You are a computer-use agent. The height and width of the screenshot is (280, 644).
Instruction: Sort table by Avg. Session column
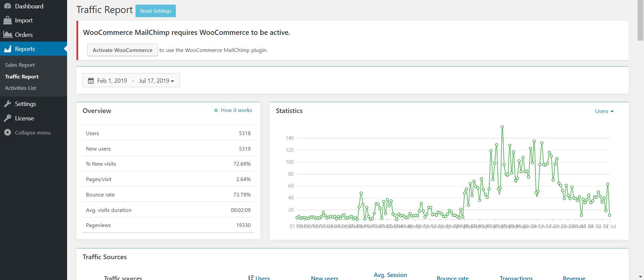coord(390,275)
